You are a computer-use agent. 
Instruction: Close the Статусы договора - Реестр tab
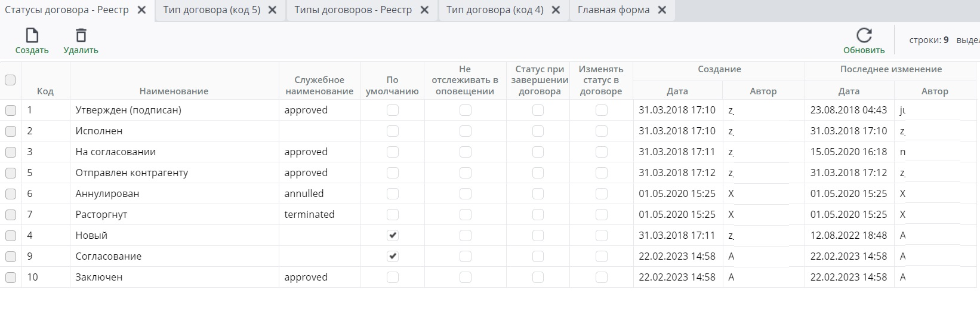(x=141, y=10)
